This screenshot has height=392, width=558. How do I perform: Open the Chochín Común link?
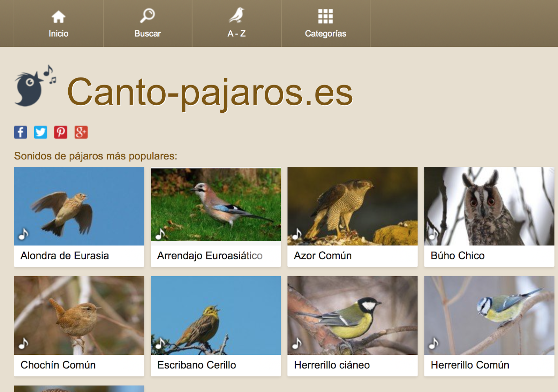coord(58,365)
